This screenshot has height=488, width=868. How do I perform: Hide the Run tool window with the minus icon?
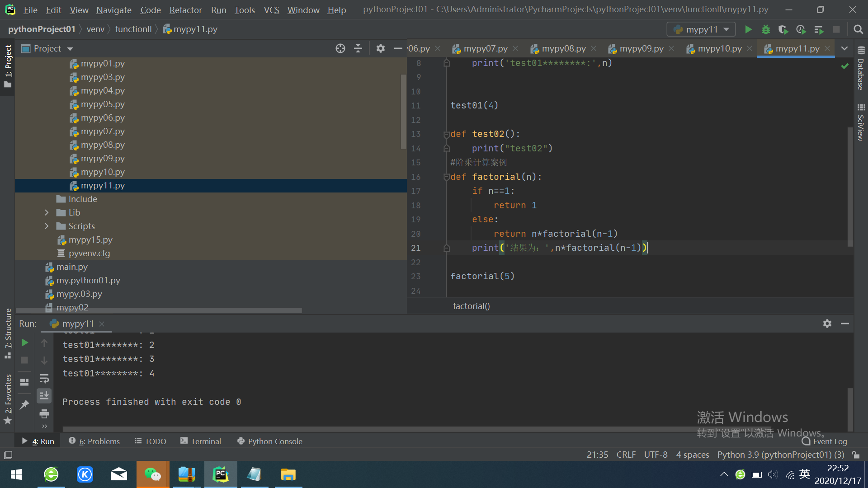click(844, 324)
